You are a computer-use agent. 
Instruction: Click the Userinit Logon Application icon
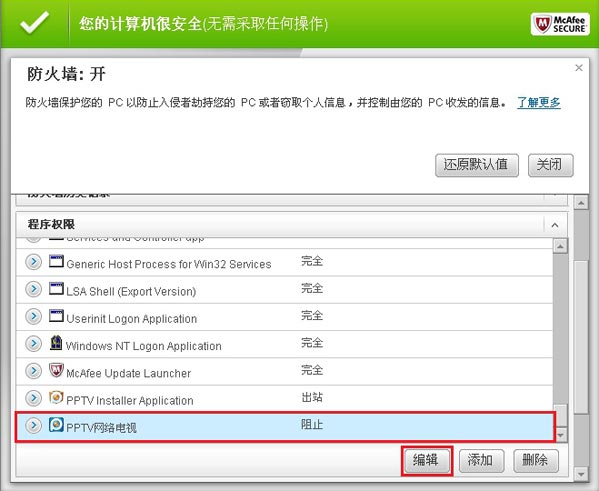[56, 316]
